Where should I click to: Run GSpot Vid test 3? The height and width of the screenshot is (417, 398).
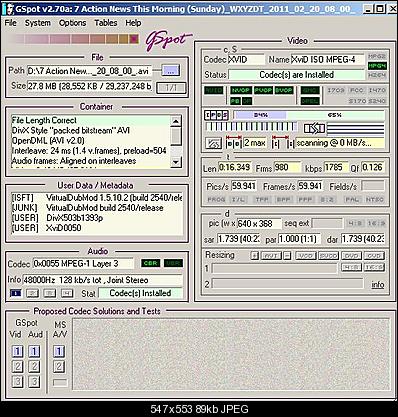[17, 381]
